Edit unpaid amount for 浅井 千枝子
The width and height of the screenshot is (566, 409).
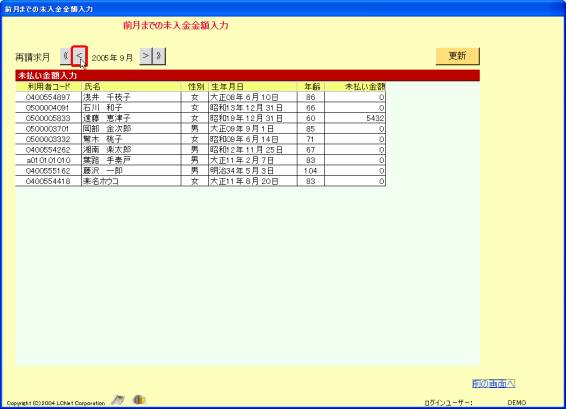355,97
